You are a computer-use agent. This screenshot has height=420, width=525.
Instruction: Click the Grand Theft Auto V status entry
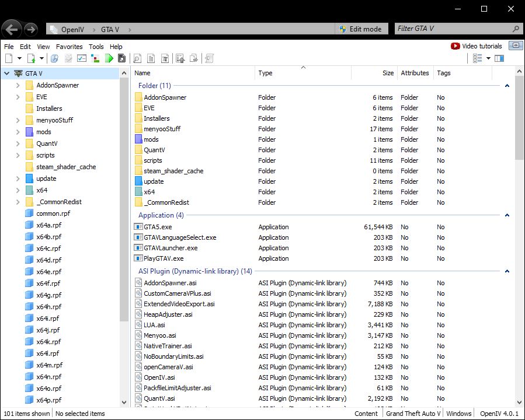pyautogui.click(x=413, y=414)
